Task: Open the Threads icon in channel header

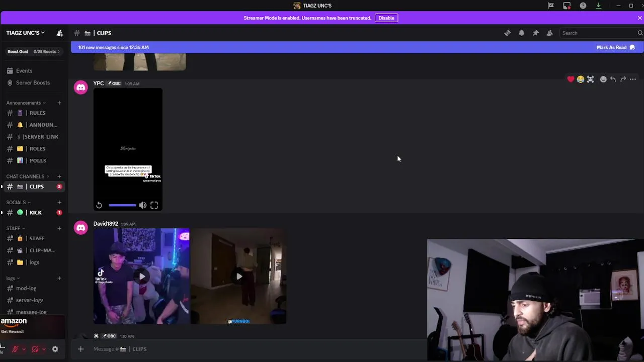Action: tap(507, 33)
